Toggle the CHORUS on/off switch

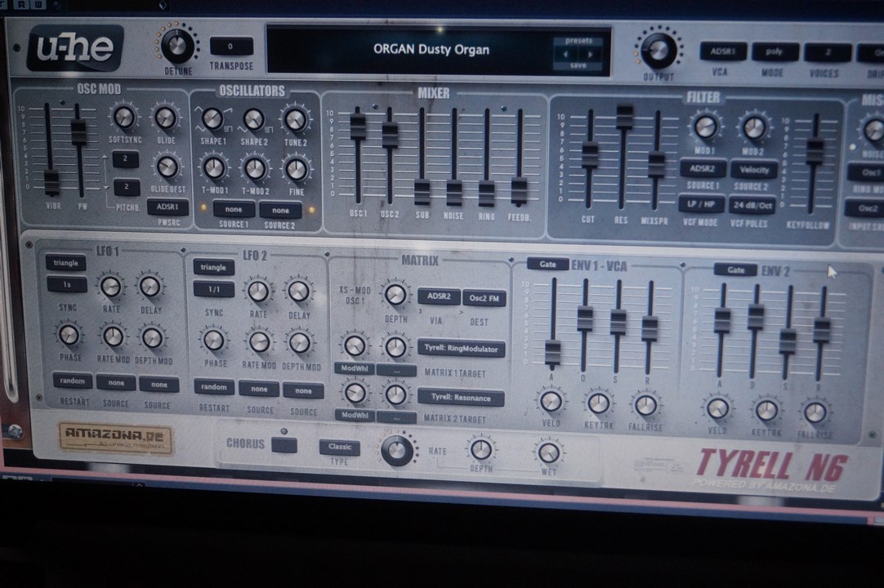pos(284,445)
